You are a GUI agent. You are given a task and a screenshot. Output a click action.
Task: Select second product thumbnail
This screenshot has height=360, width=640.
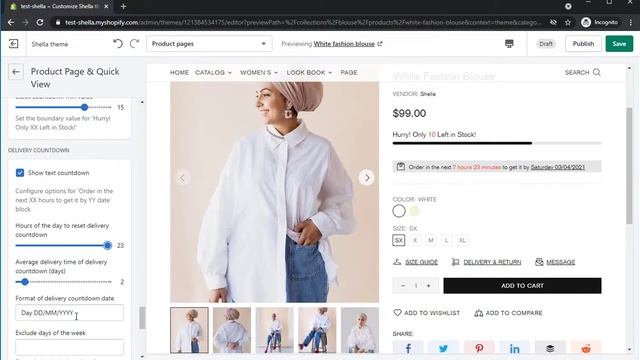coord(232,330)
